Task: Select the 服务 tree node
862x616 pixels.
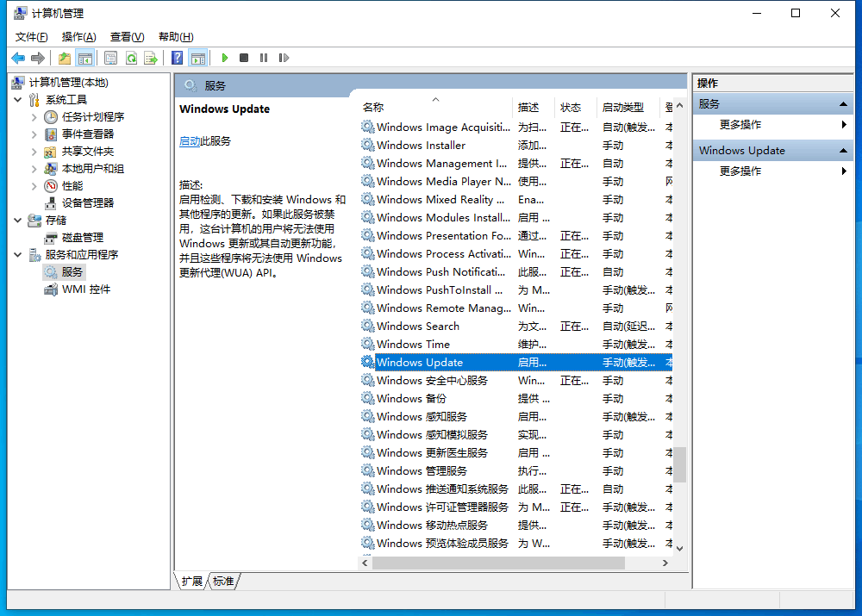Action: [x=72, y=272]
